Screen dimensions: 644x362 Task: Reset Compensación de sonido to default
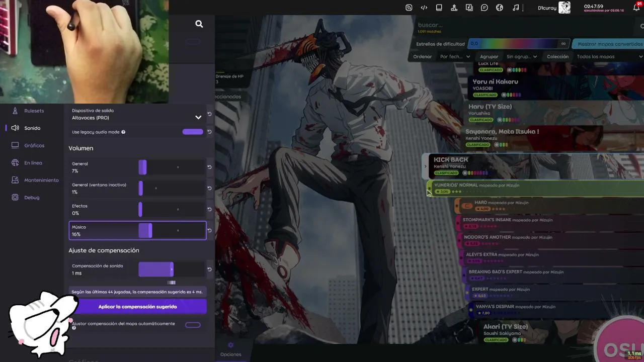coord(209,269)
